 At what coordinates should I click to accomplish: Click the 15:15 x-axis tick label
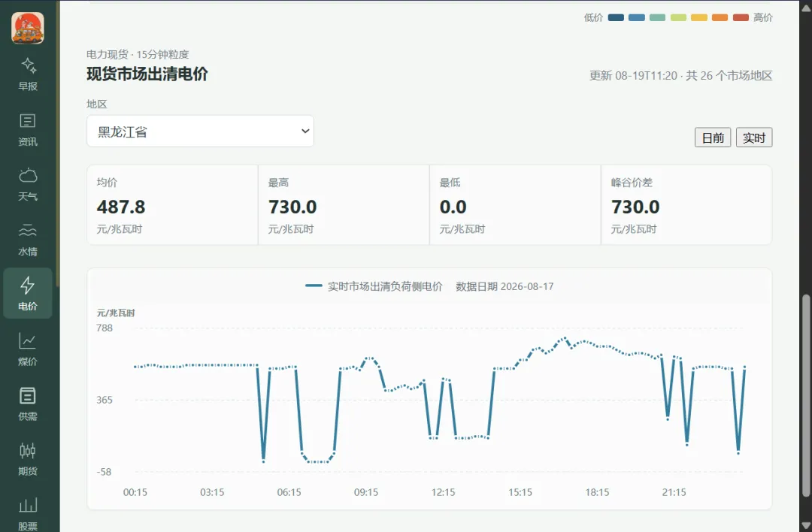[x=520, y=492]
